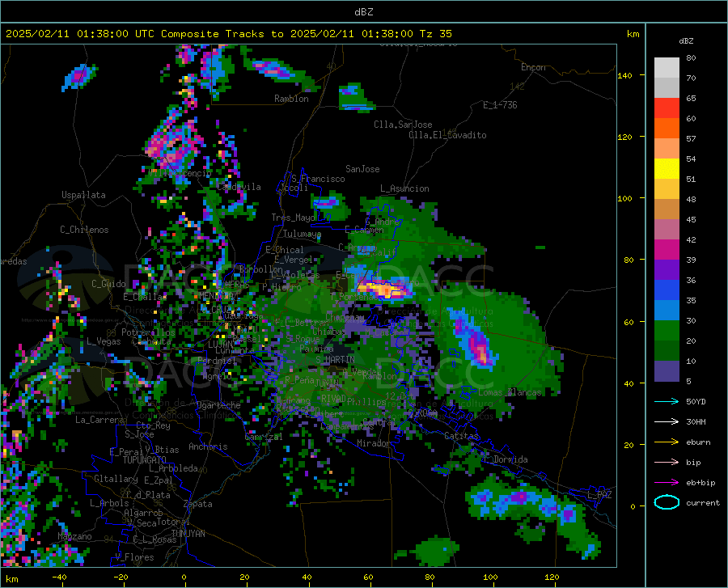Screen dimensions: 728x588
Task: Click the '-40' tick on the horizontal axis
Action: 59,577
